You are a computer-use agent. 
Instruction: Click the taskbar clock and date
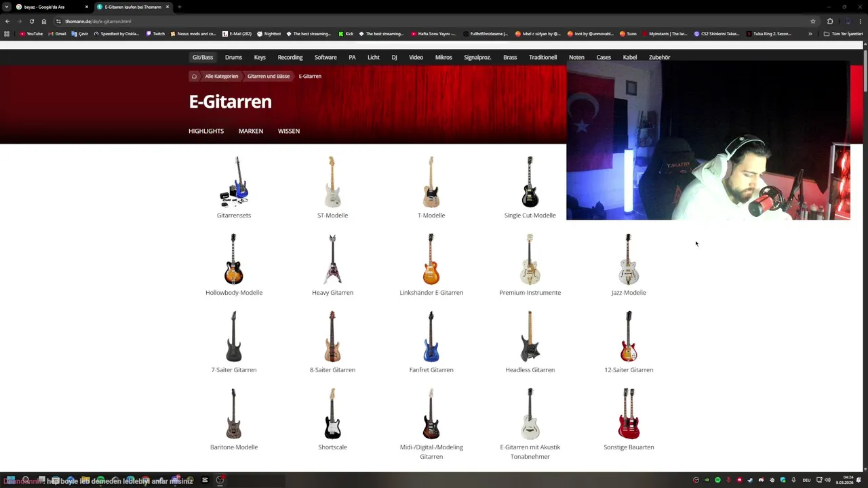click(x=844, y=480)
